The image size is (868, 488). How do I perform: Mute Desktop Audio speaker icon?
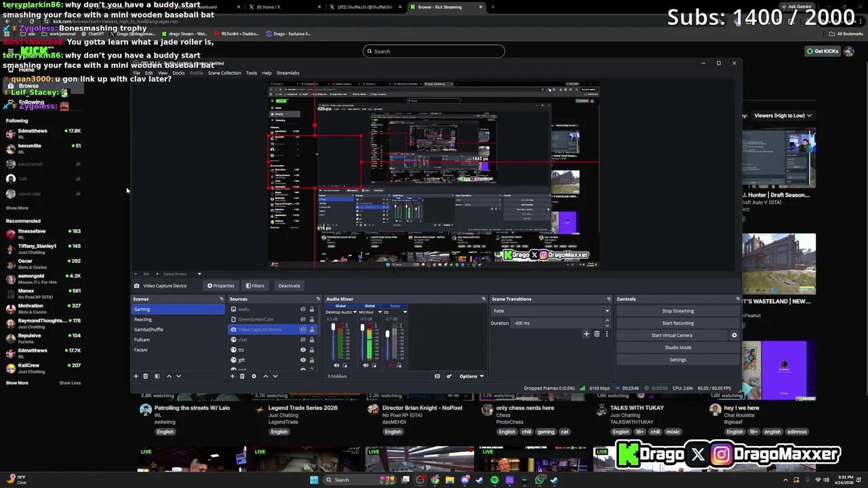[336, 365]
